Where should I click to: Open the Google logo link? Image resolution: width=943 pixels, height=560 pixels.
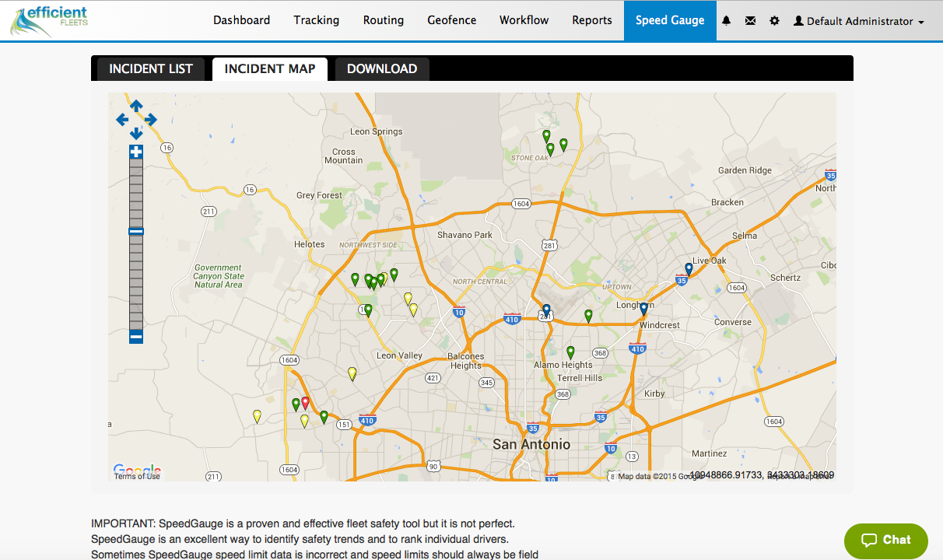(137, 469)
